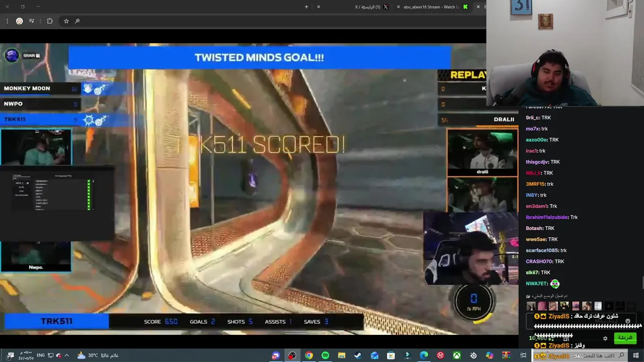This screenshot has width=644, height=362.
Task: Close the abu_abeer16 Stream tab
Action: [398, 7]
